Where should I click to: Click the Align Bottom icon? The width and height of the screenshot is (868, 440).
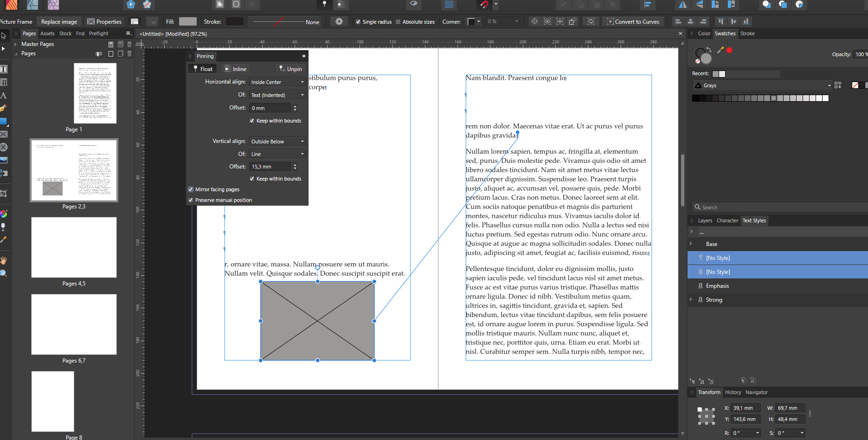click(x=746, y=21)
